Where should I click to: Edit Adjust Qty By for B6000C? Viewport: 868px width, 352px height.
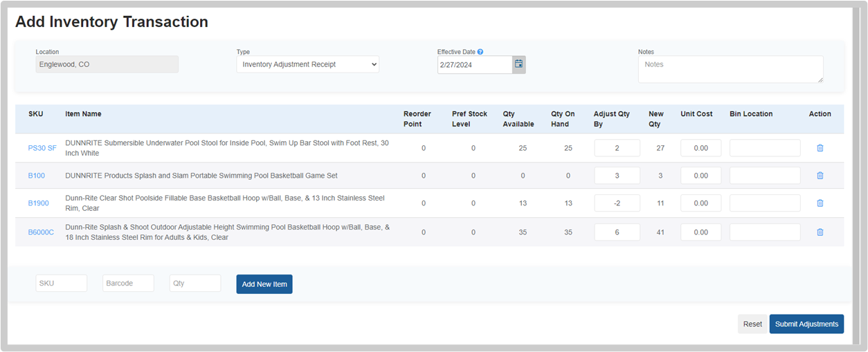[x=617, y=232]
